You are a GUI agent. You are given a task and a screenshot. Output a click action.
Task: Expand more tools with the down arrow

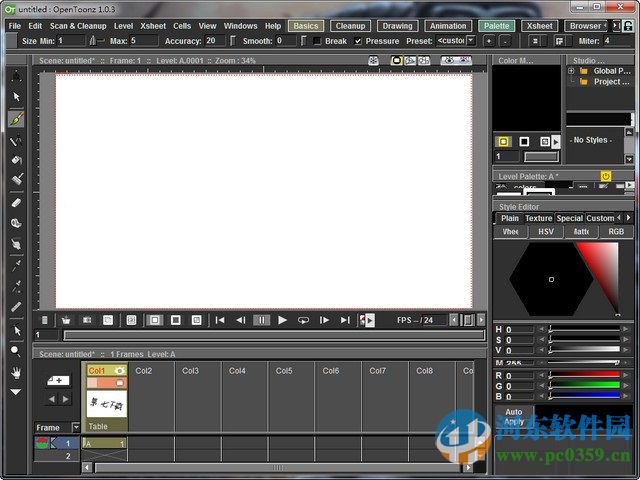coord(16,392)
